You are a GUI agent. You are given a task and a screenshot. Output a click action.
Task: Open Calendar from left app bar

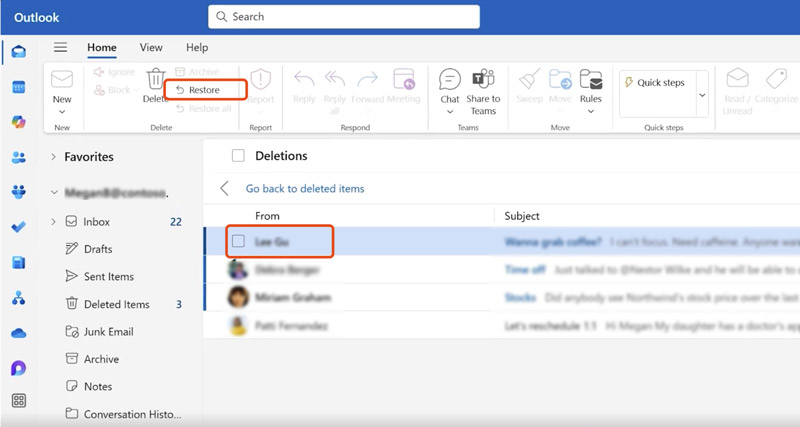pos(19,87)
